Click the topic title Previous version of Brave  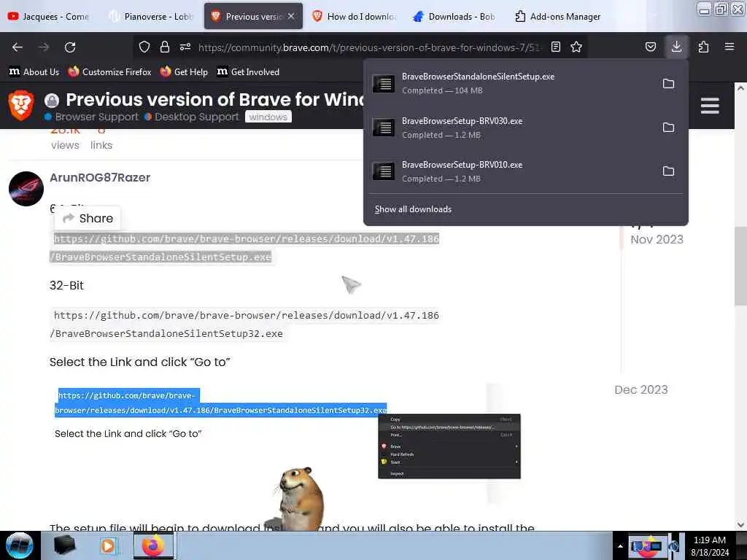point(214,99)
